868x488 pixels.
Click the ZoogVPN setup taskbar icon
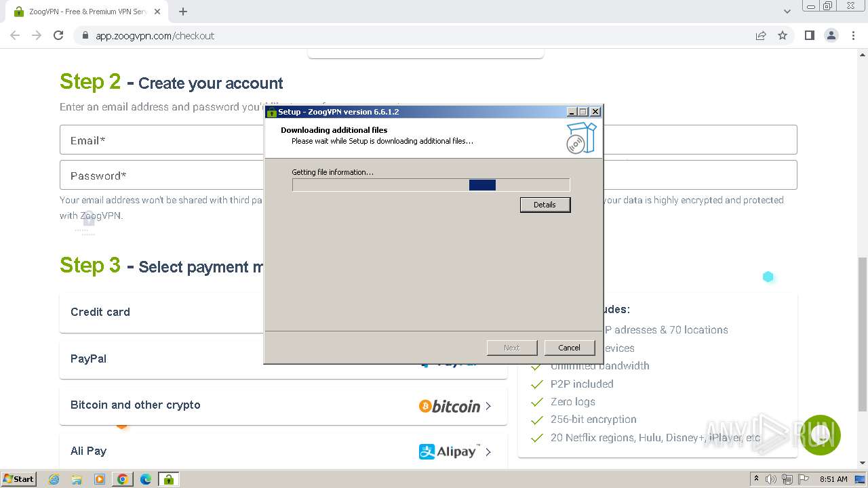tap(168, 479)
